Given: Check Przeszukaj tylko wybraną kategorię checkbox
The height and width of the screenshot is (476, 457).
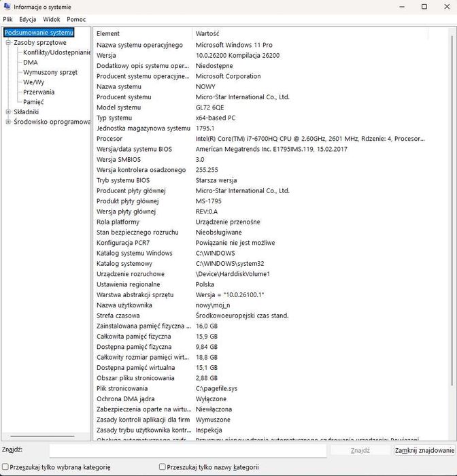Looking at the screenshot, I should (5, 466).
